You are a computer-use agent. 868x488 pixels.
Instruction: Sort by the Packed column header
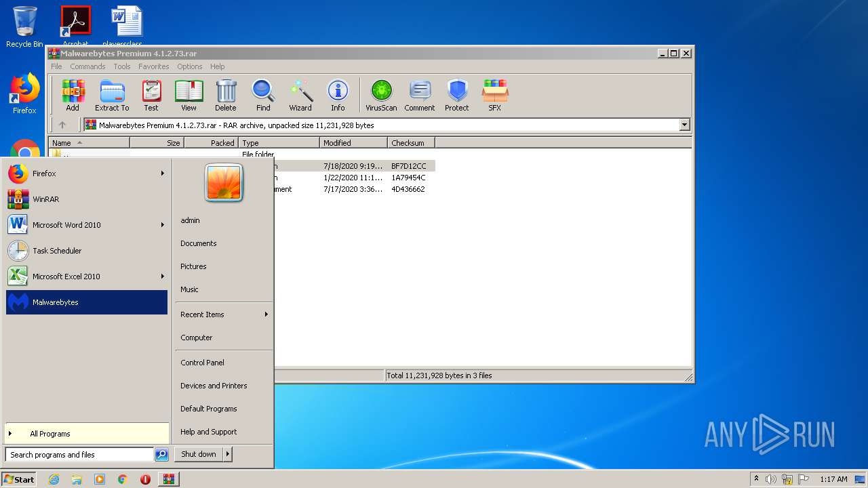211,143
